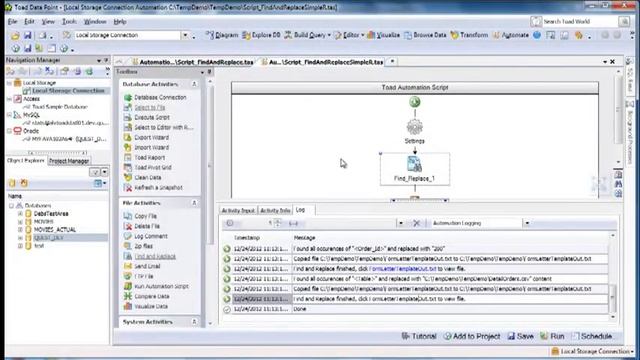Select Toad Report activity

[144, 158]
